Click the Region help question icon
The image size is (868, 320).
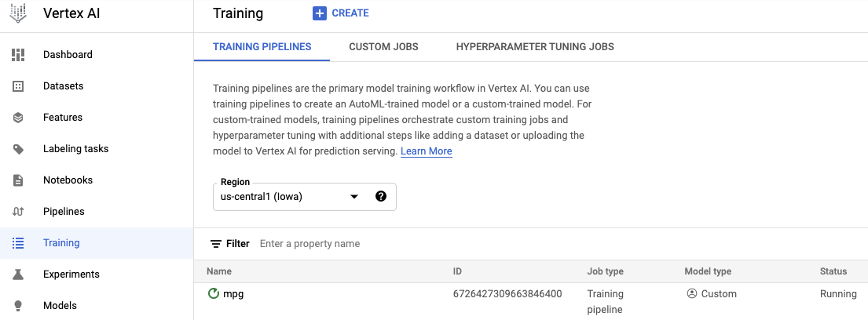[x=381, y=196]
